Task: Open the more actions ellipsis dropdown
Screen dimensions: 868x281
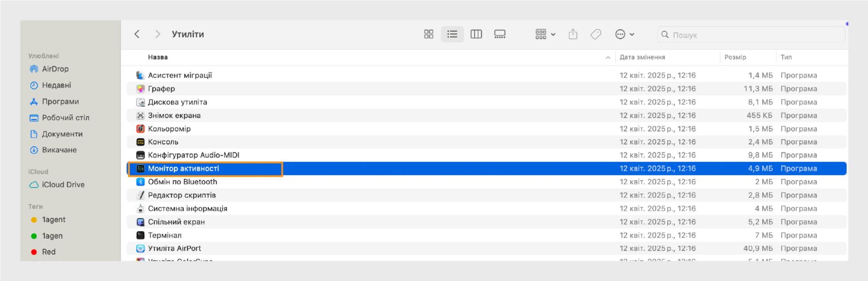Action: tap(625, 34)
